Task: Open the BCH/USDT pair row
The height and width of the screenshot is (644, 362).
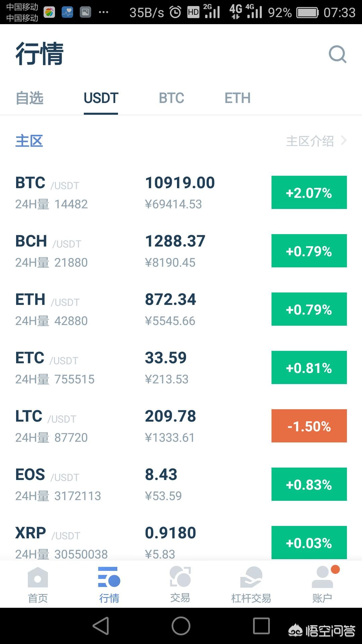Action: click(x=181, y=251)
